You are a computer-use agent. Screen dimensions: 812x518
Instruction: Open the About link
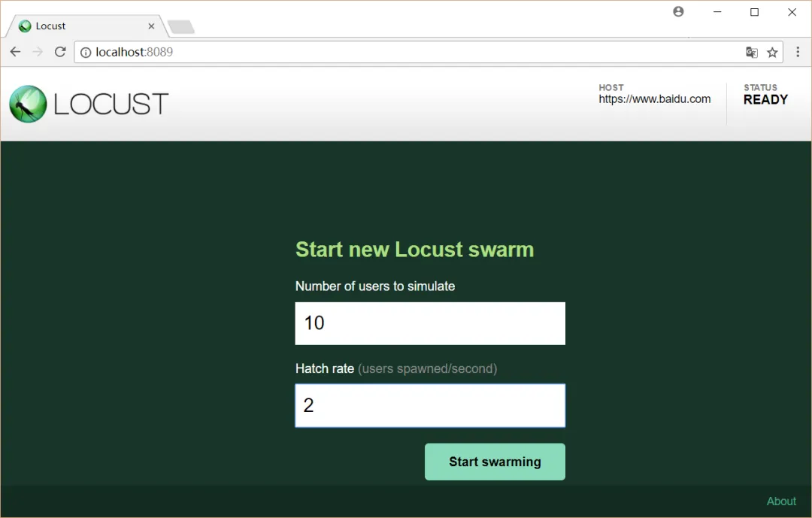coord(781,501)
